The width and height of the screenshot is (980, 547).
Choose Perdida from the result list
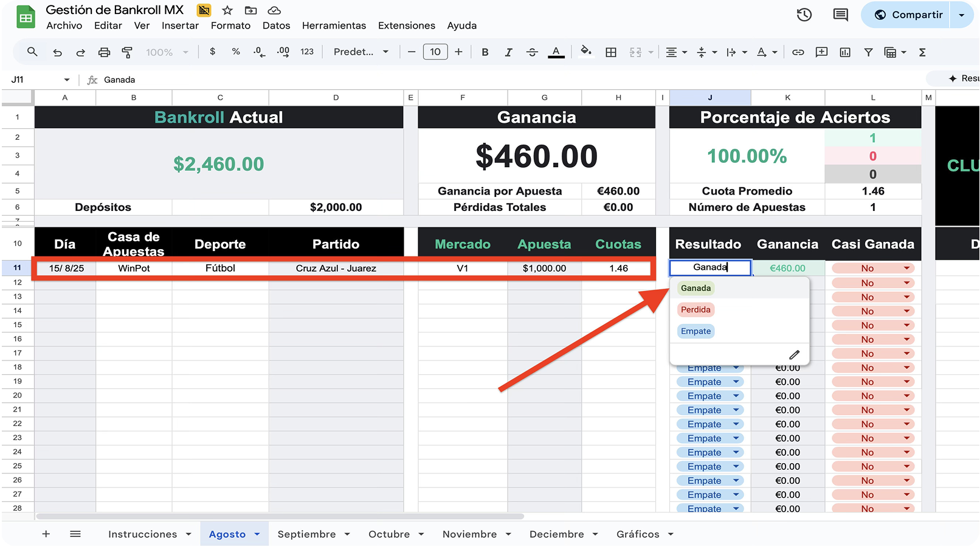[695, 310]
